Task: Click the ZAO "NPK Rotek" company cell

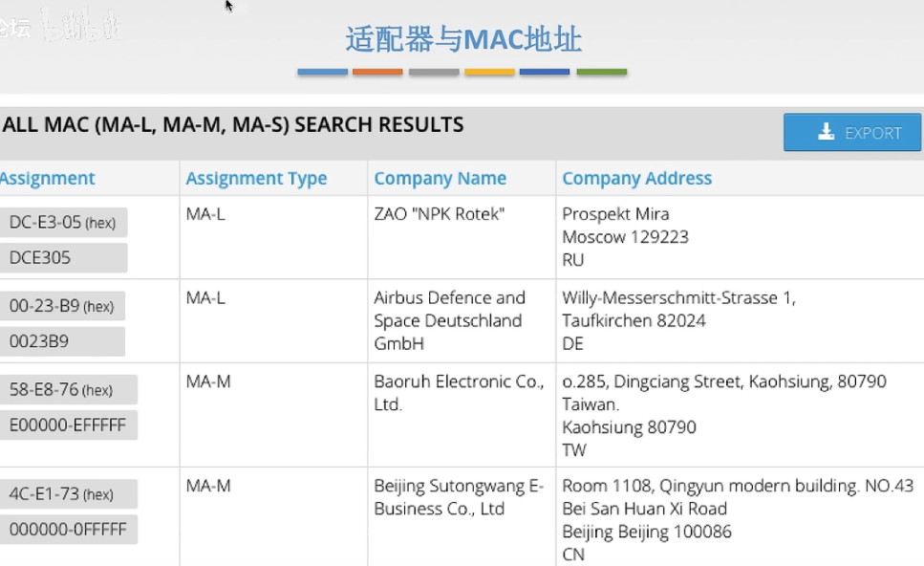Action: 439,214
